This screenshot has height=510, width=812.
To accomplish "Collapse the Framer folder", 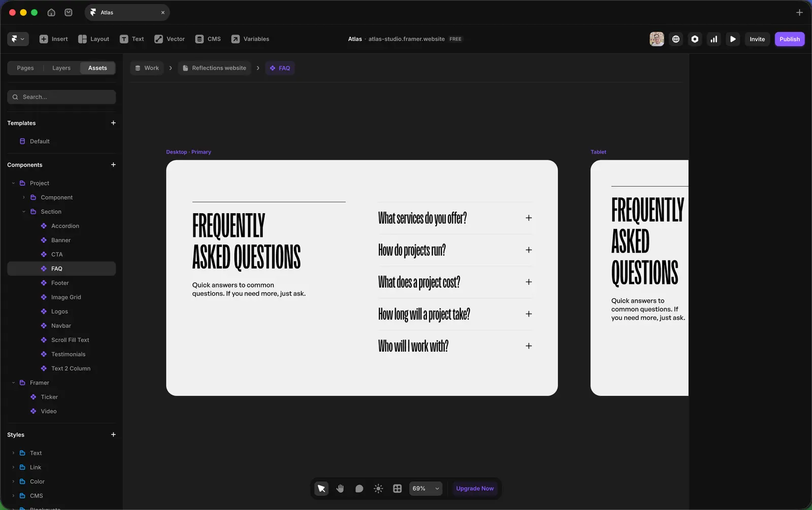I will [13, 382].
